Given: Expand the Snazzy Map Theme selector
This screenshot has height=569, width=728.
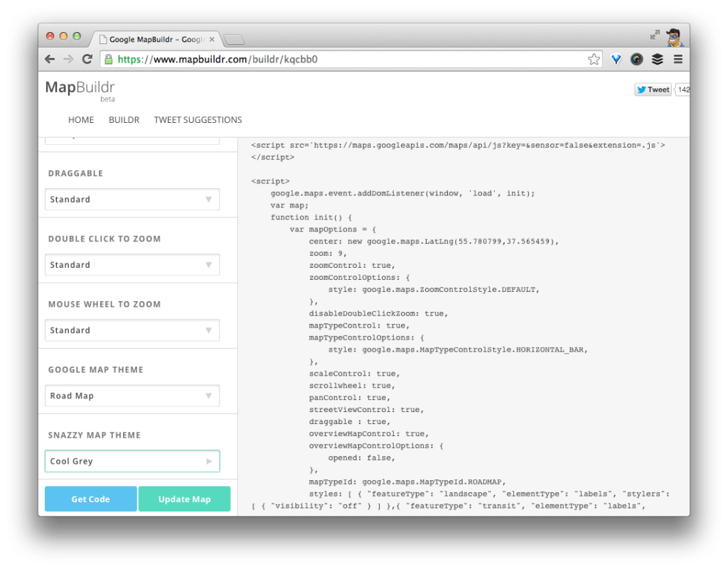Looking at the screenshot, I should click(132, 461).
